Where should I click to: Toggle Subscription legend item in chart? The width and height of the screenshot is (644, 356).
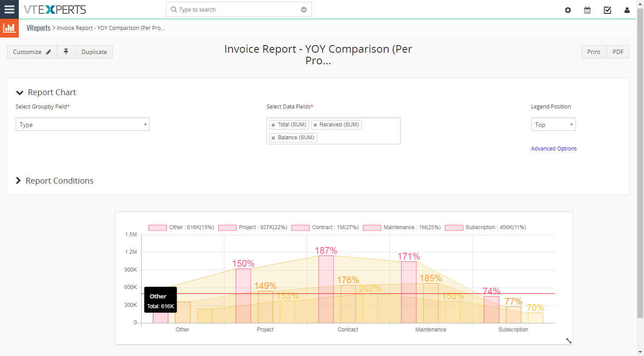coord(485,227)
